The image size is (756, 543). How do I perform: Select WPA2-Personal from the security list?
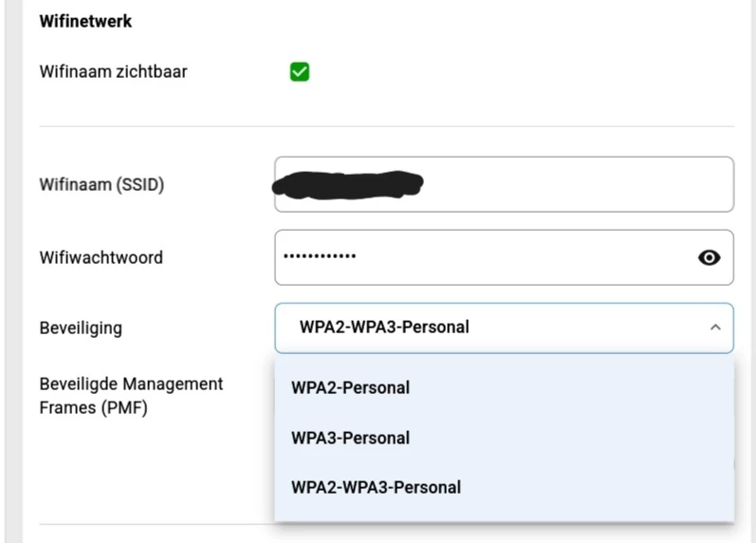point(350,387)
